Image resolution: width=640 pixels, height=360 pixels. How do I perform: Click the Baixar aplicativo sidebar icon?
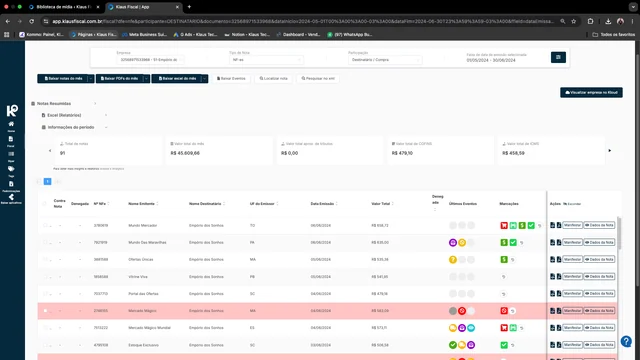point(11,199)
